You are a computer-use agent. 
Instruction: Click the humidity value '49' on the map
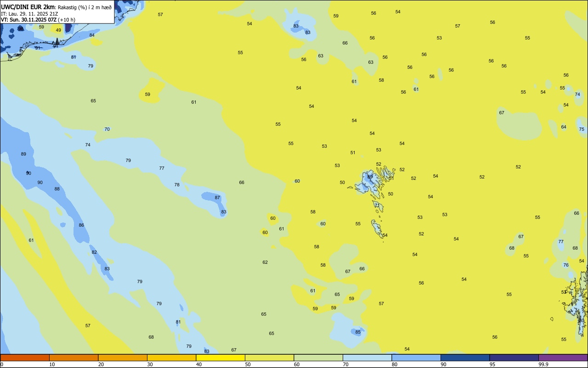pyautogui.click(x=58, y=30)
